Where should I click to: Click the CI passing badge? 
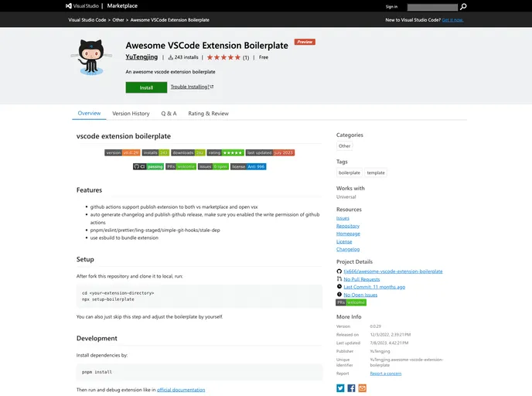point(148,166)
